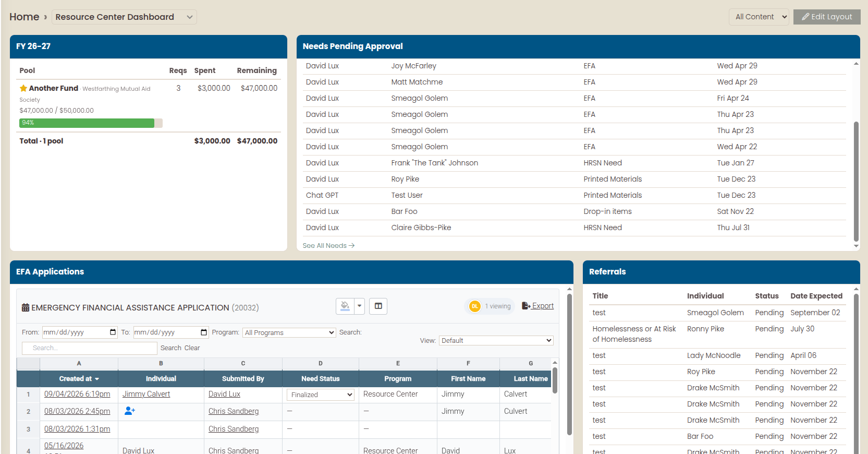This screenshot has height=454, width=868.
Task: Select the Need Status column header
Action: tap(321, 379)
